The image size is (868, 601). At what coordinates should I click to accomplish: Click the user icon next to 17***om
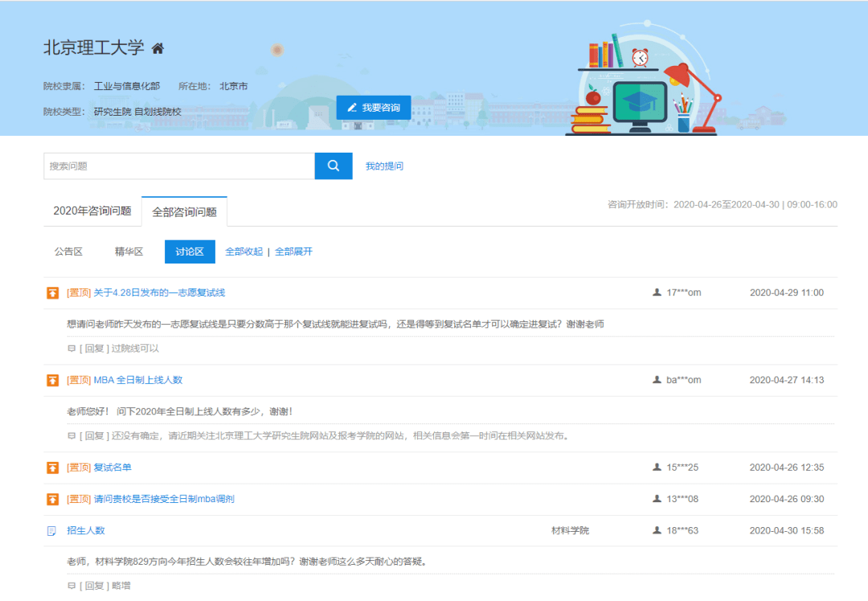657,292
